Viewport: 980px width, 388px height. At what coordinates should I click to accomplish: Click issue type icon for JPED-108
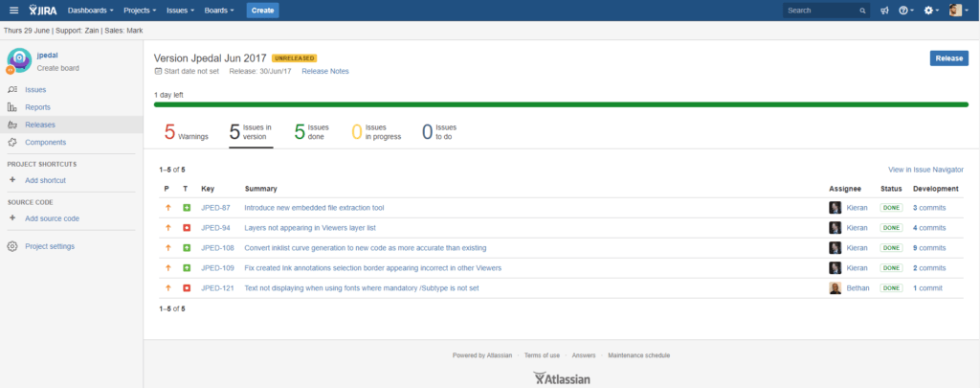(187, 248)
